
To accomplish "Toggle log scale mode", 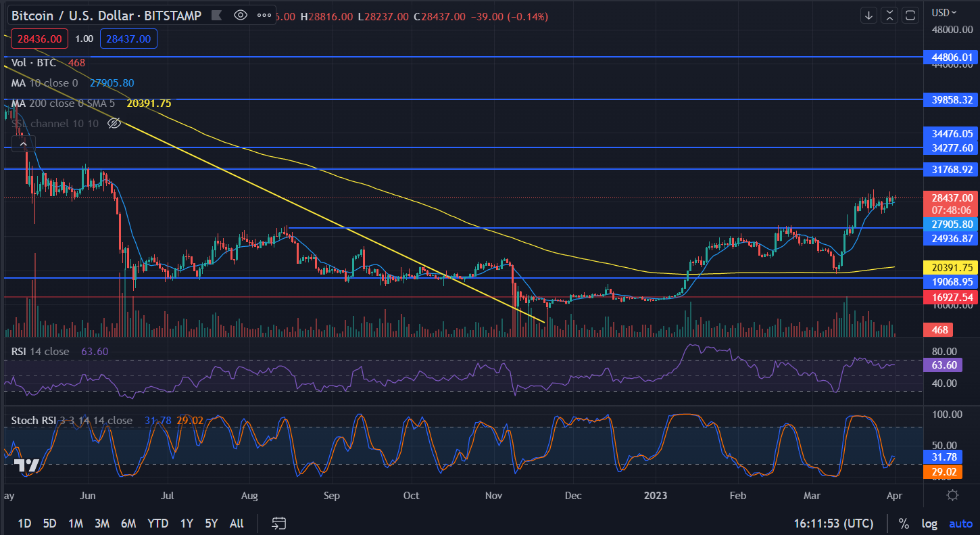I will (929, 523).
